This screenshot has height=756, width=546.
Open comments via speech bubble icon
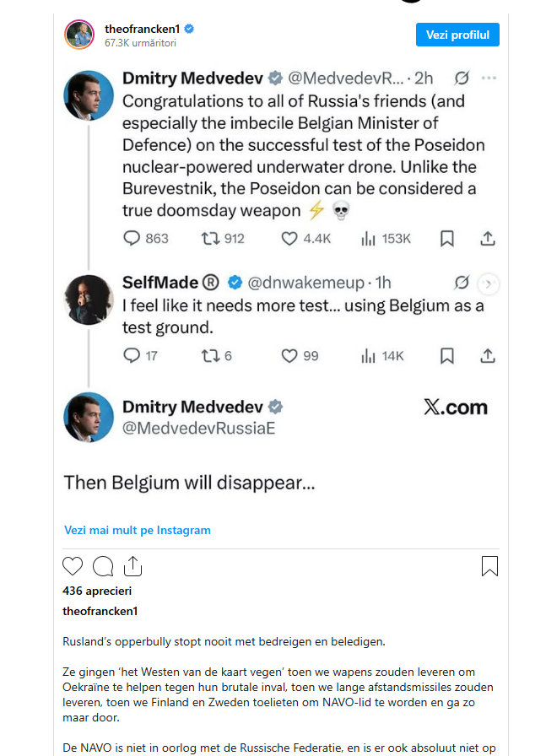[x=103, y=565]
